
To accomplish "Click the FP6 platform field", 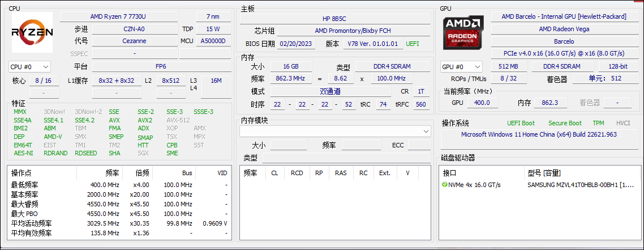I will point(161,66).
